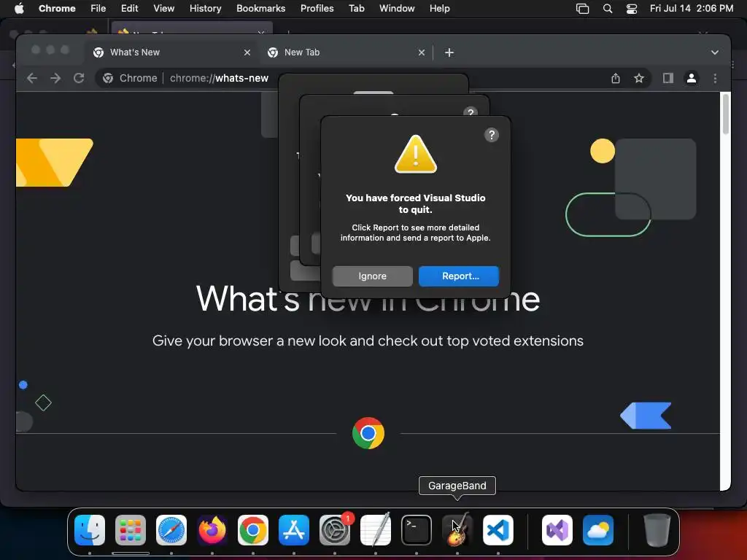The image size is (747, 560).
Task: Launch GarageBand from the Dock
Action: click(x=457, y=530)
